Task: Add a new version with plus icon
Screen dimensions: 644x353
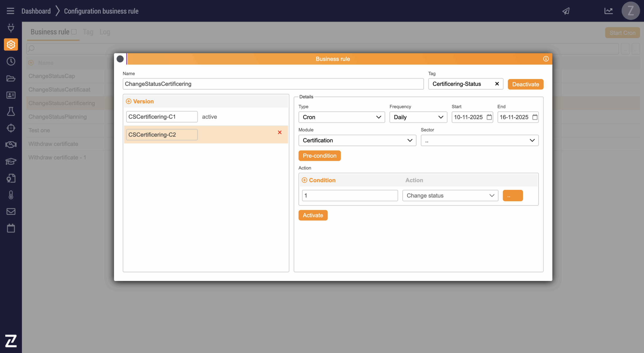Action: 129,101
